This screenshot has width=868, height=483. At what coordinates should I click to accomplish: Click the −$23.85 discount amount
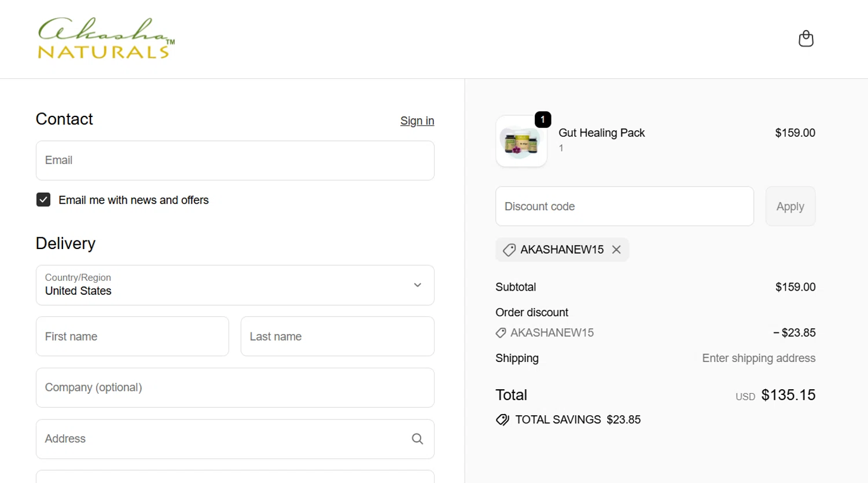pyautogui.click(x=794, y=333)
